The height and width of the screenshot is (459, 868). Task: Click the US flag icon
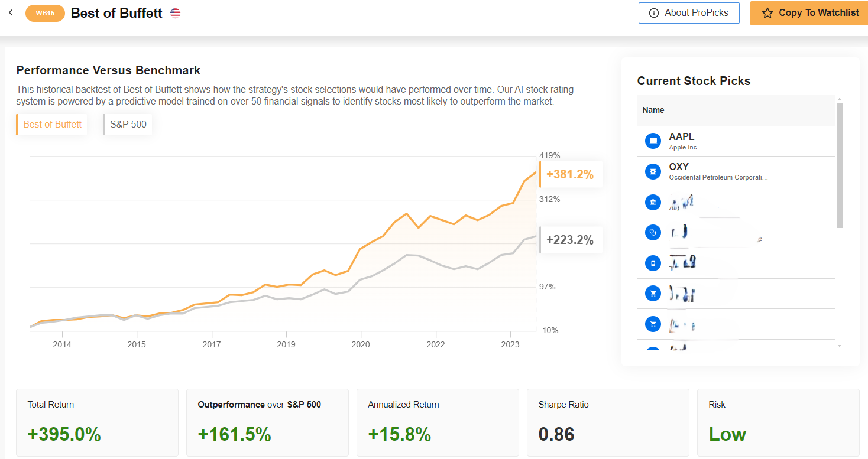175,13
